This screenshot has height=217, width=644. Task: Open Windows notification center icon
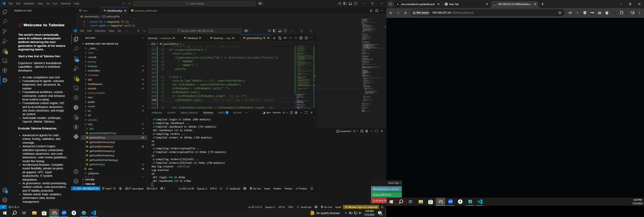click(380, 213)
